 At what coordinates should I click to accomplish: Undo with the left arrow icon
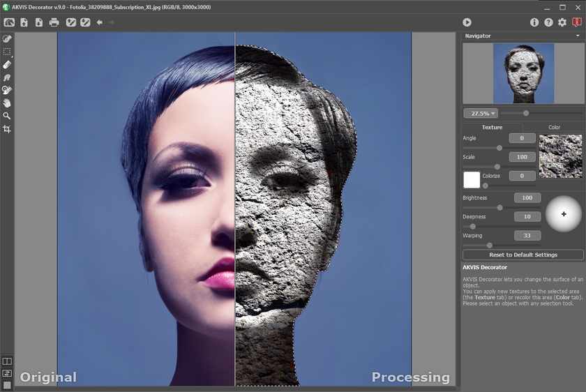coord(100,22)
